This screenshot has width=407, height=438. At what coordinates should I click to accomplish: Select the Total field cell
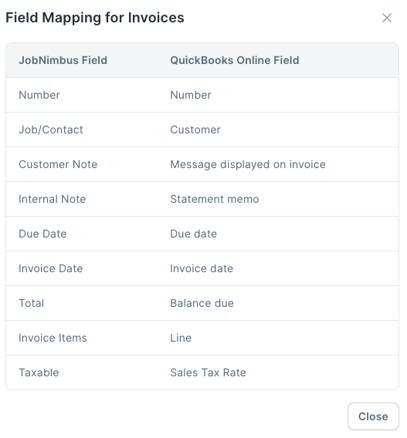point(31,303)
